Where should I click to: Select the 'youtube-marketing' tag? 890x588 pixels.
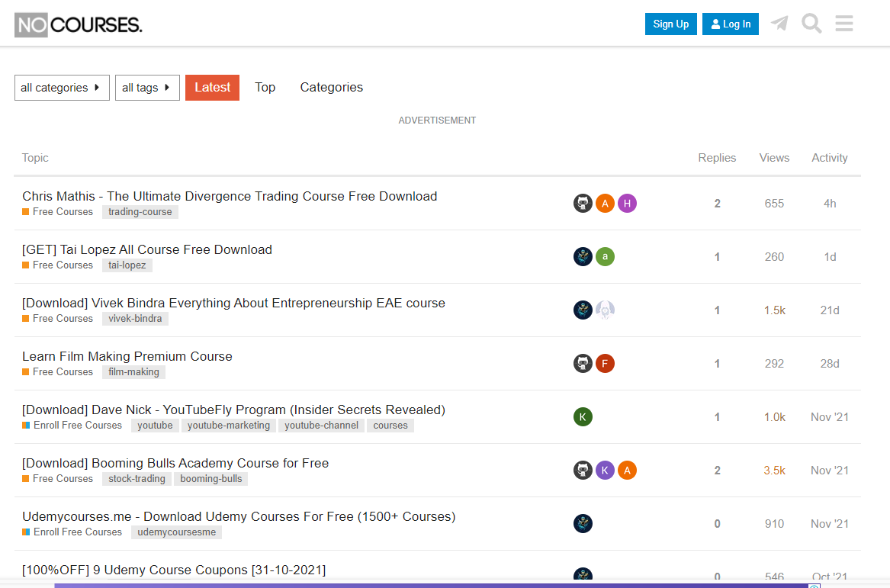point(229,425)
